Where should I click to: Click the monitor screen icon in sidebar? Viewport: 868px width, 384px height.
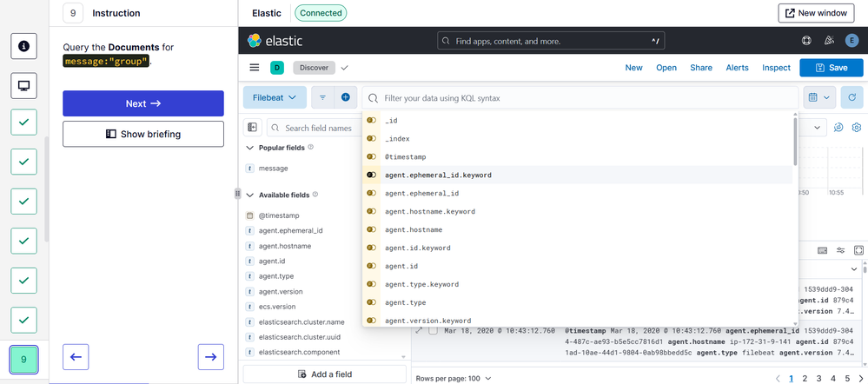pos(23,85)
